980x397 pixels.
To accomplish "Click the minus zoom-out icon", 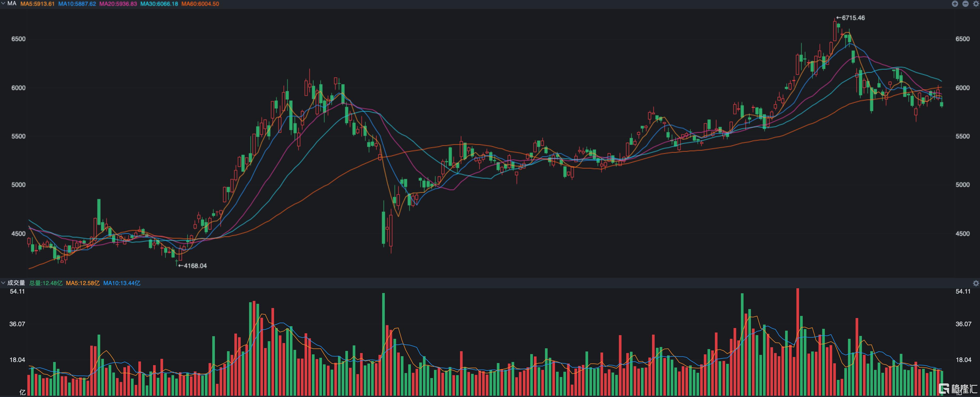I will point(965,4).
